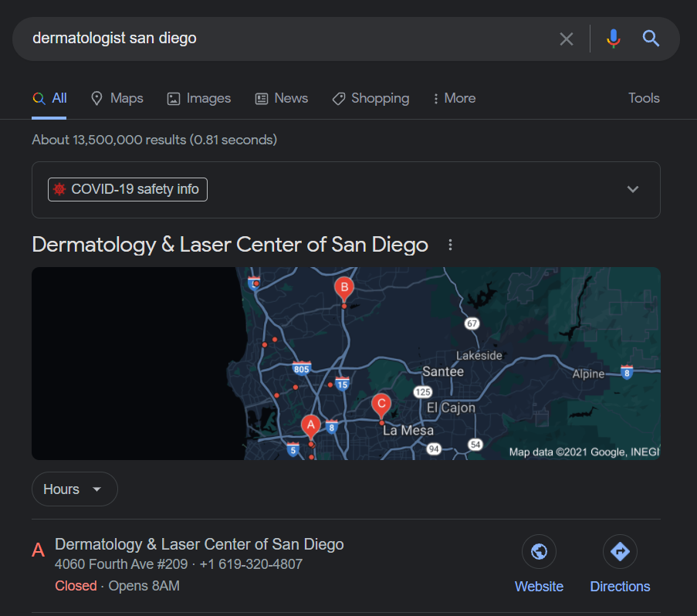Click the phone number +1 619-320-4807
697x616 pixels.
click(251, 564)
